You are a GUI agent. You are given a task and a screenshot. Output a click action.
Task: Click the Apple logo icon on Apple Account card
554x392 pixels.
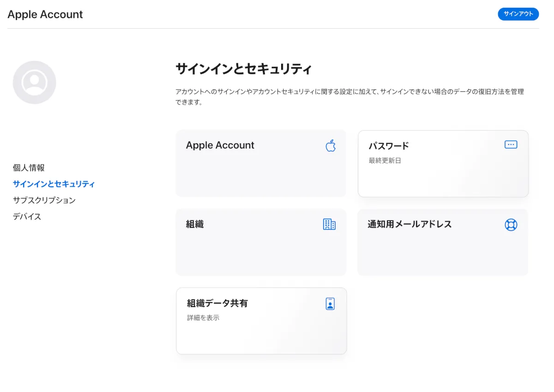[331, 146]
